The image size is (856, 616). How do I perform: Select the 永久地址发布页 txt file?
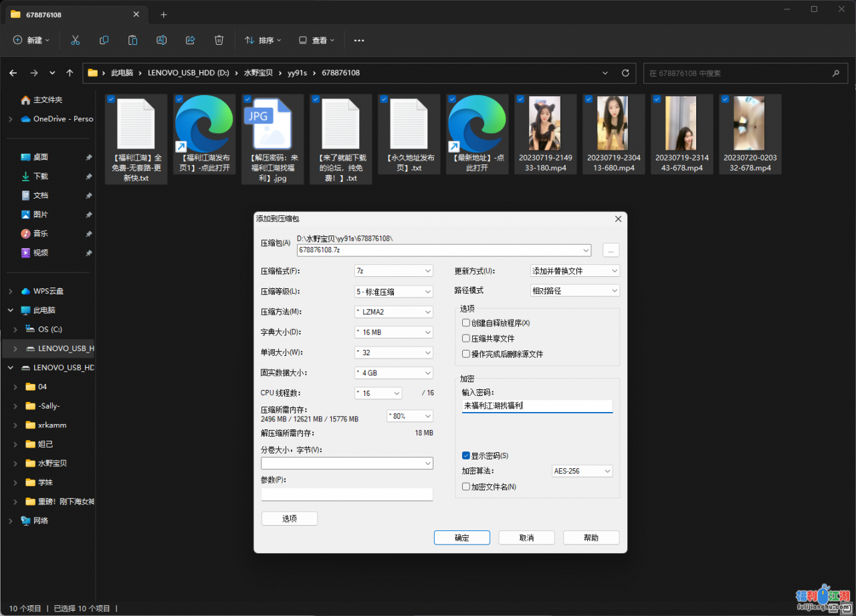click(409, 134)
